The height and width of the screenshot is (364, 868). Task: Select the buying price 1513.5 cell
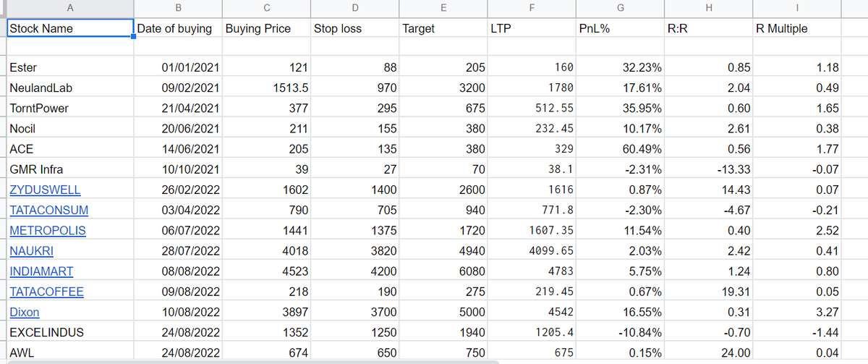266,88
